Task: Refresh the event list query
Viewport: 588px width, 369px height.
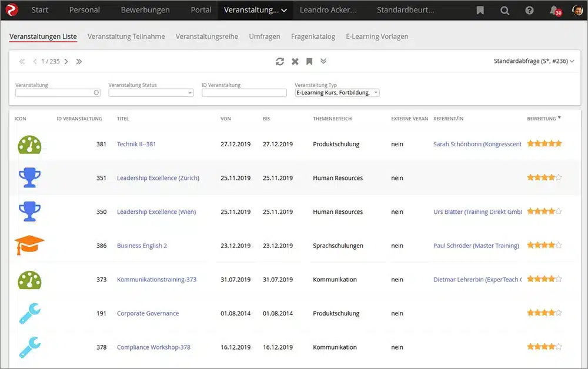Action: click(x=280, y=62)
